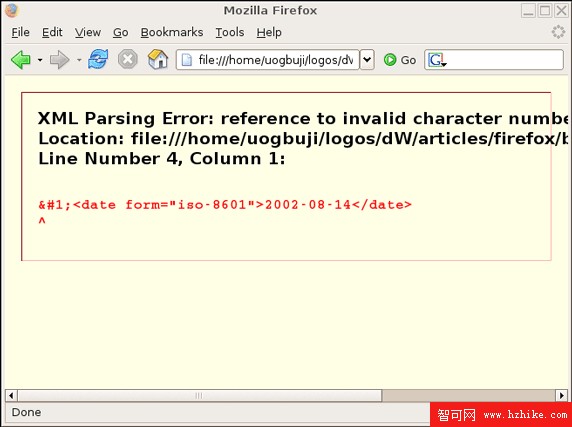
Task: Open the Help menu
Action: (x=269, y=32)
